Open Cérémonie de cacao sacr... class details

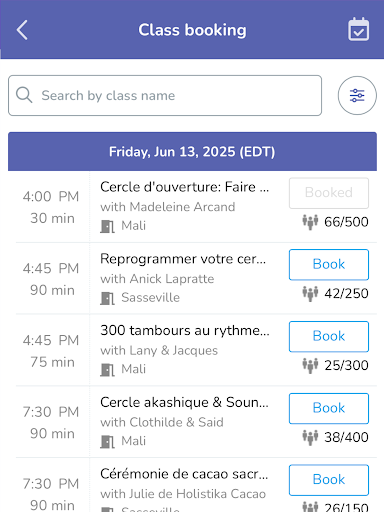click(184, 474)
